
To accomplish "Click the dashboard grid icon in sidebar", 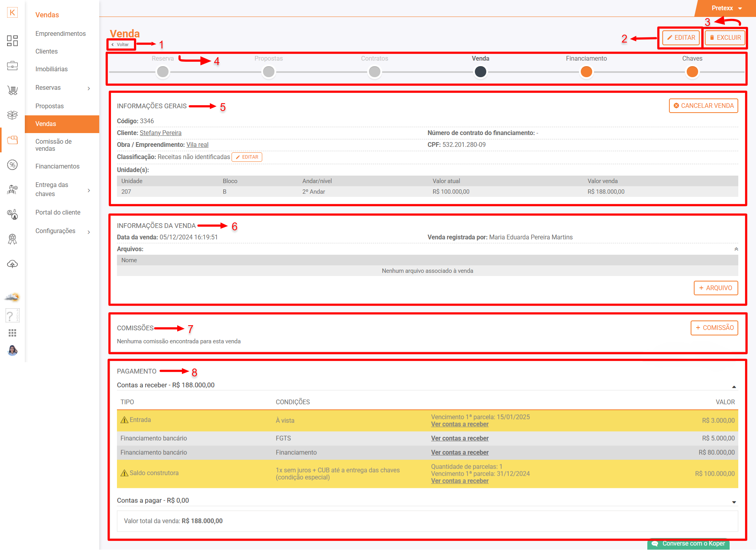I will tap(12, 41).
